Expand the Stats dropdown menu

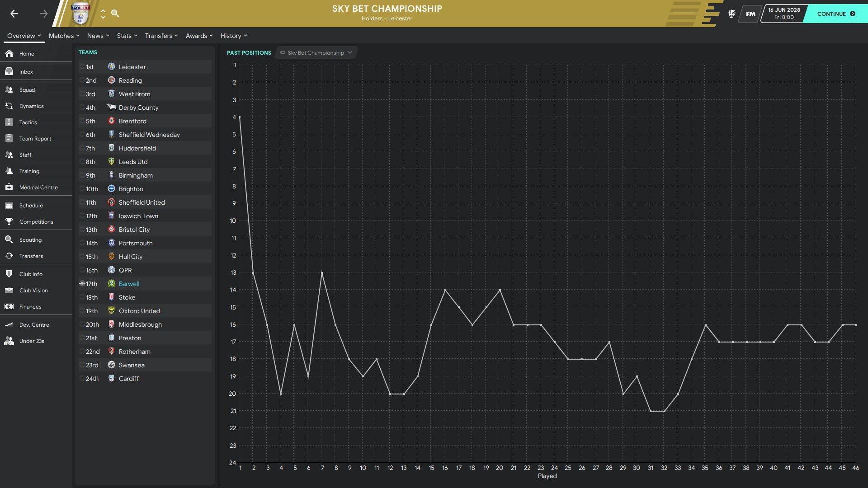point(127,36)
